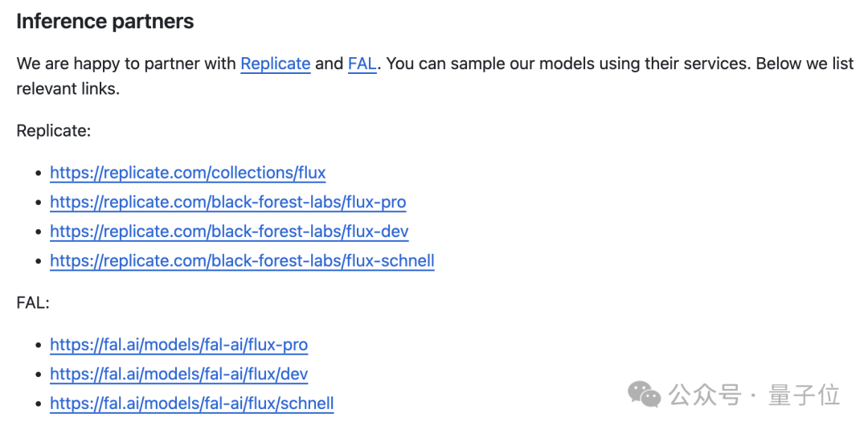Click the 'Replicate:' section label
The width and height of the screenshot is (868, 430).
coord(53,131)
